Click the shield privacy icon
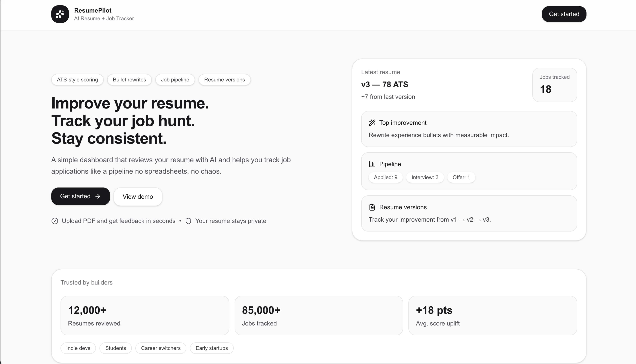Image resolution: width=636 pixels, height=364 pixels. 188,221
